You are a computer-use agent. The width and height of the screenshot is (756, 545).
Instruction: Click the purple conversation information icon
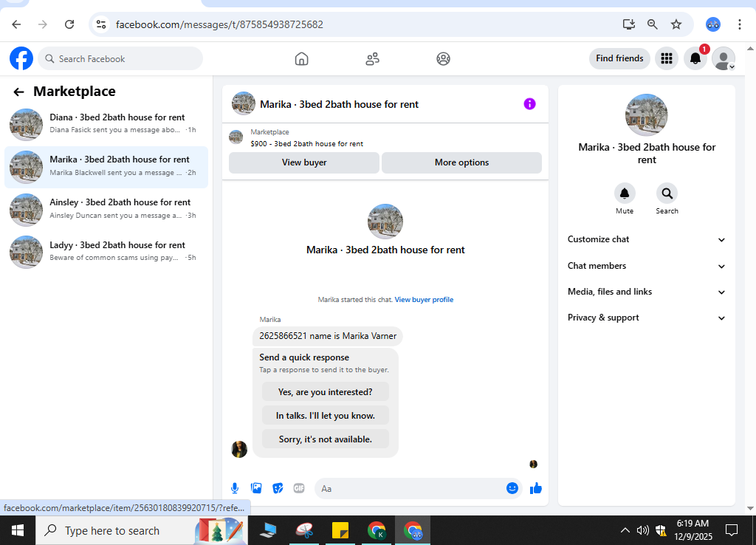[529, 103]
